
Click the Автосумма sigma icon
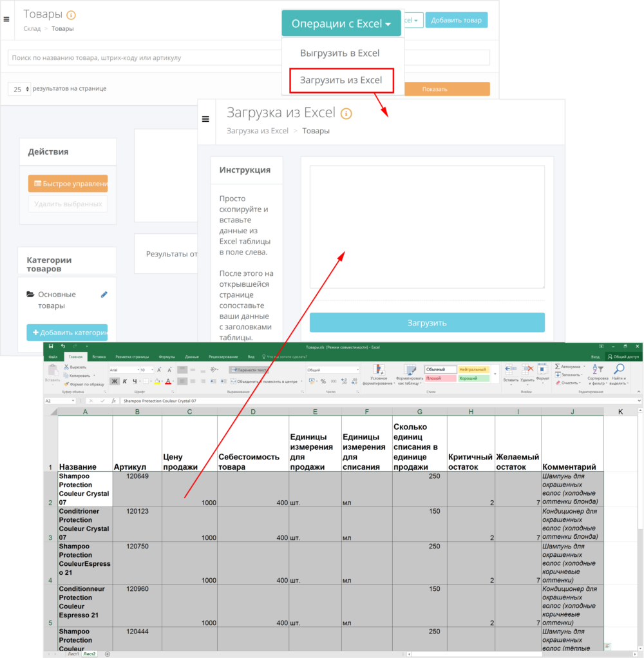pyautogui.click(x=558, y=366)
